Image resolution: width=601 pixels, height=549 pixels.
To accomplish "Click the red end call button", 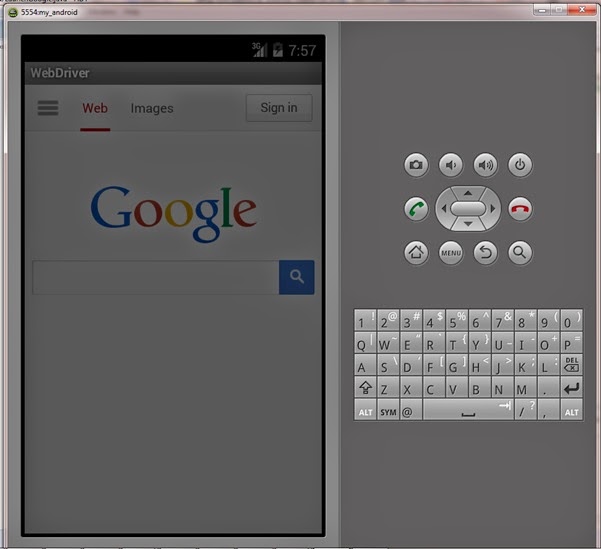I will click(520, 209).
